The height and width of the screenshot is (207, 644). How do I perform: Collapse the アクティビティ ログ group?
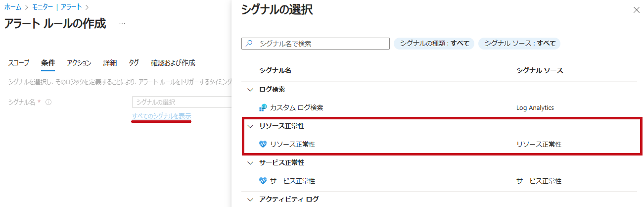[x=250, y=199]
